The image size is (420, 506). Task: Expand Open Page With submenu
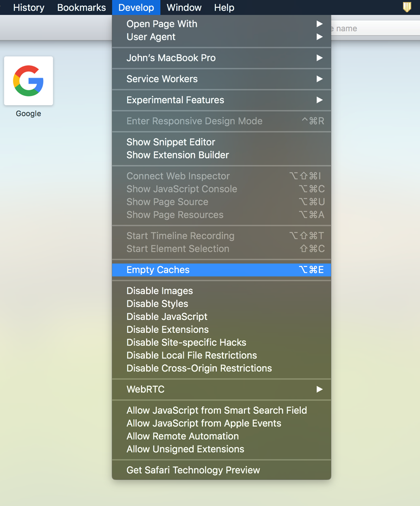tap(222, 24)
